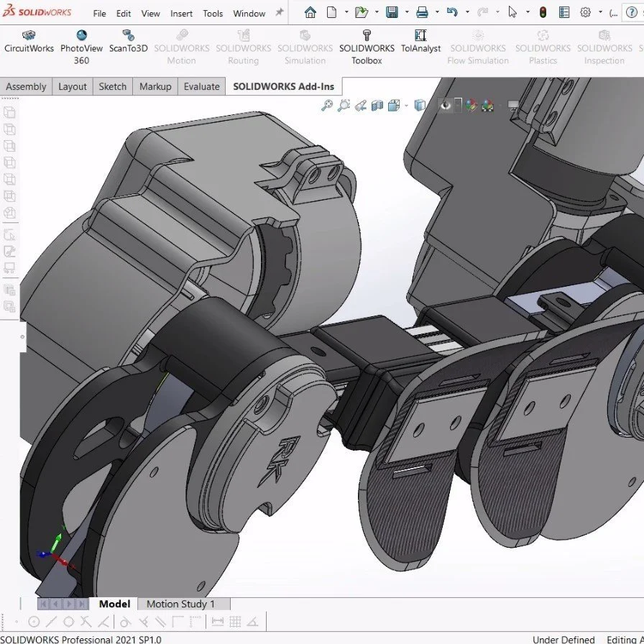This screenshot has width=644, height=644.
Task: Open the TolAnalyst add-in
Action: click(x=420, y=42)
